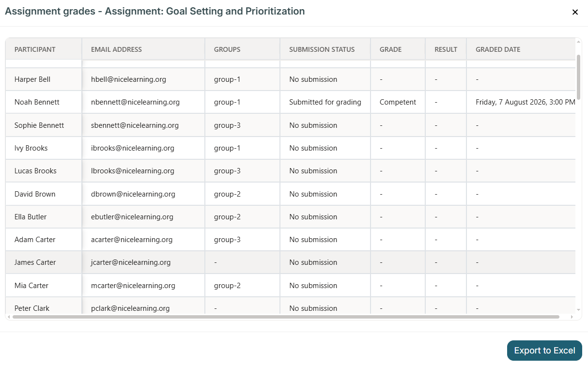Click email hbell@nicelearning.org

coord(128,79)
